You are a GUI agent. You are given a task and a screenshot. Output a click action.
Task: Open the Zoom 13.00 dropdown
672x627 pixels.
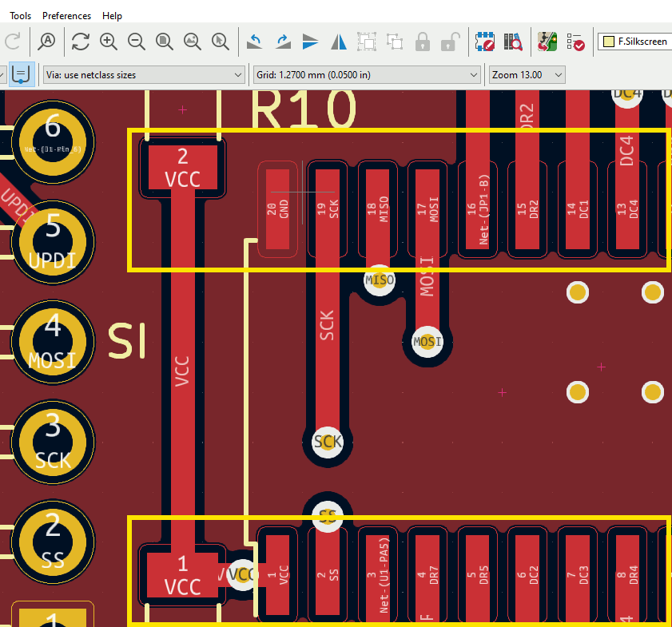(x=527, y=75)
